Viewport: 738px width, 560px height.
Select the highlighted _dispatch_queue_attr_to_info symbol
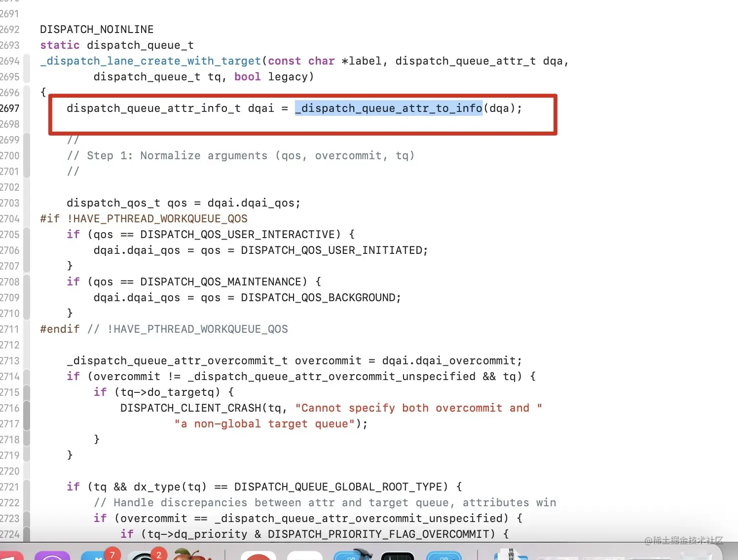pyautogui.click(x=388, y=108)
